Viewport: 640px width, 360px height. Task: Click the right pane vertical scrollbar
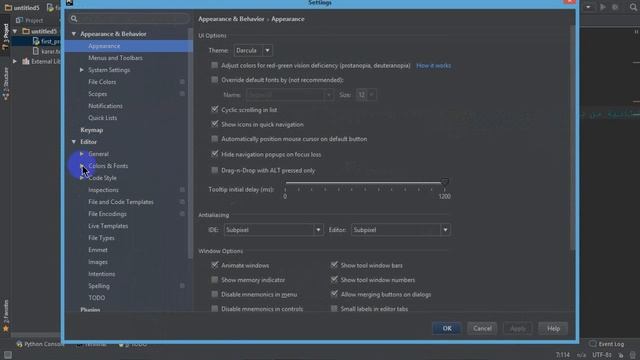pyautogui.click(x=572, y=137)
